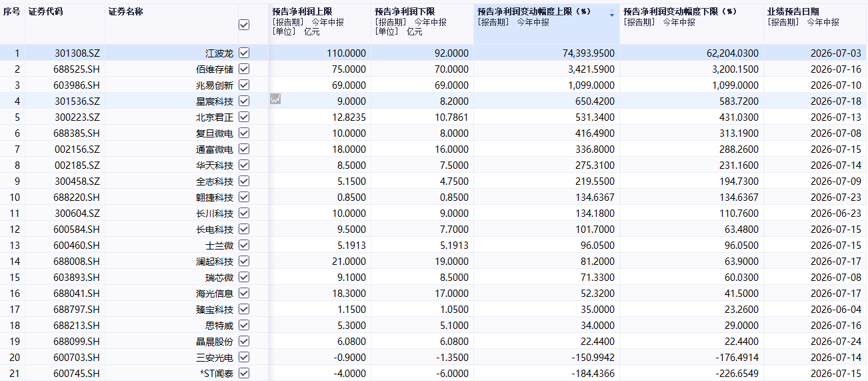Toggle the checkbox for 海光信息
Screen dimensions: 868x381
(x=244, y=293)
